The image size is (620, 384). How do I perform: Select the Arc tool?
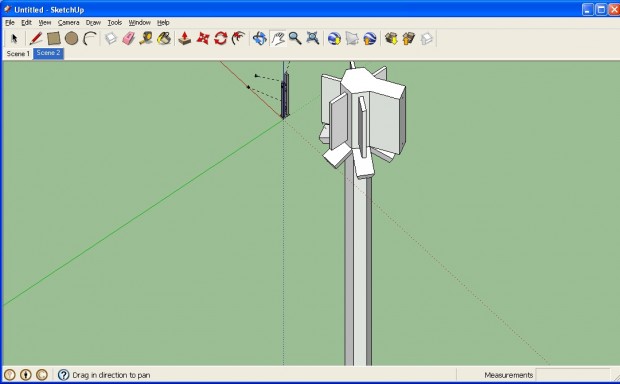point(90,38)
